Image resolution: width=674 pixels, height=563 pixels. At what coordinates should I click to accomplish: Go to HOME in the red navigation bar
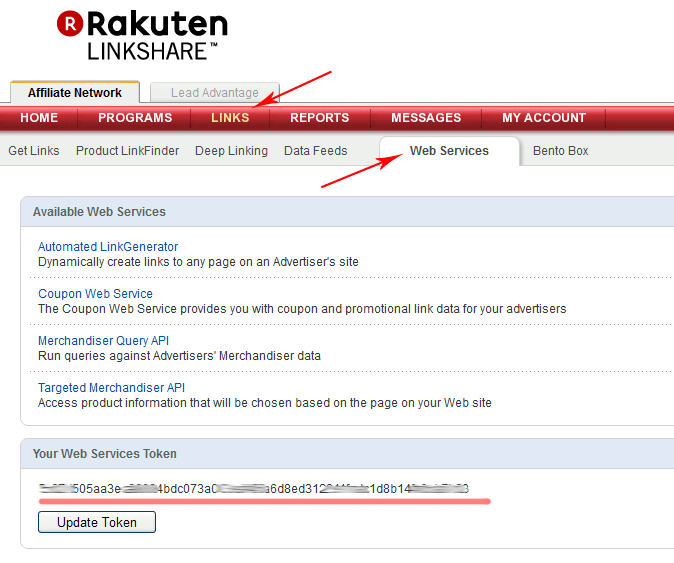pyautogui.click(x=39, y=117)
